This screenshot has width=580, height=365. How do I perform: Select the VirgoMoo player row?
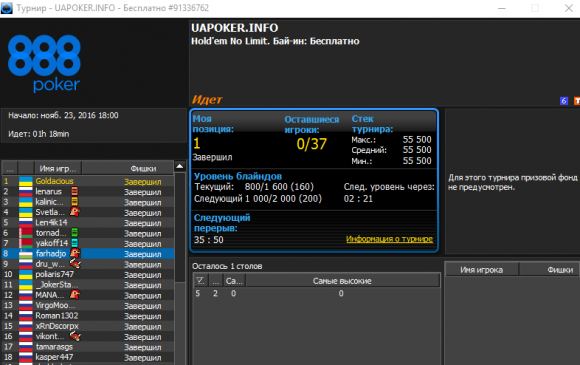tap(88, 305)
